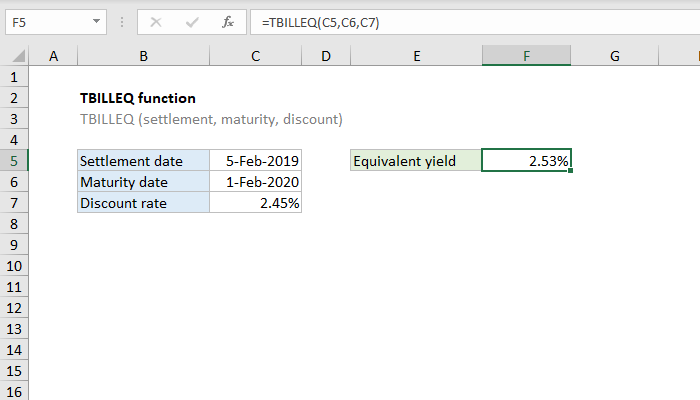The height and width of the screenshot is (400, 700).
Task: Select row 12 header
Action: pos(14,308)
